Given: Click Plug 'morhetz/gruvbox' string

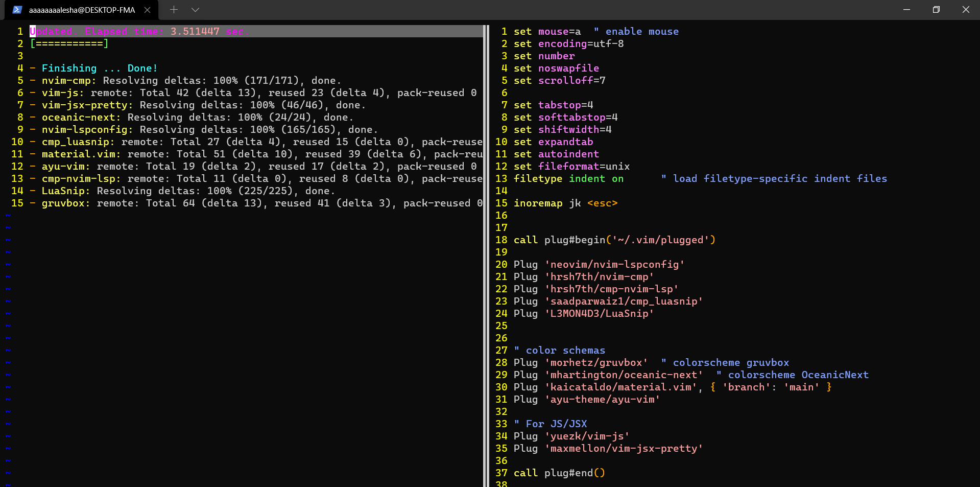Looking at the screenshot, I should coord(596,363).
